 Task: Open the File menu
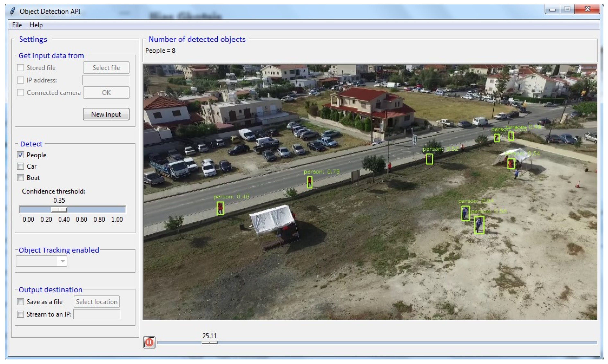(x=17, y=25)
